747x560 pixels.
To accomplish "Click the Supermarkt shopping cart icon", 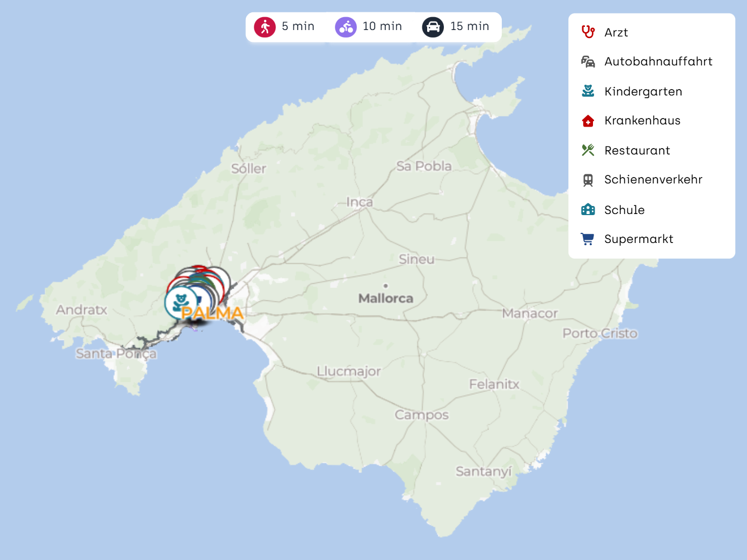I will coord(588,239).
